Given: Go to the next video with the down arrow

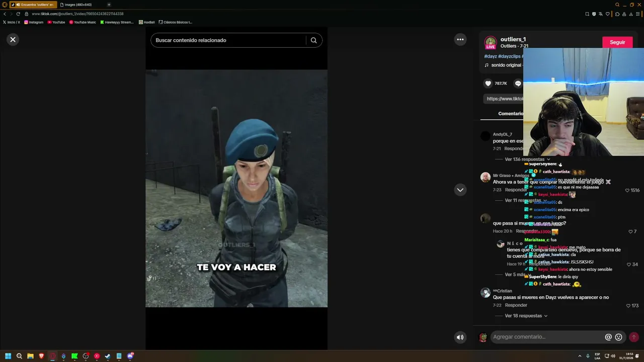Looking at the screenshot, I should [460, 190].
